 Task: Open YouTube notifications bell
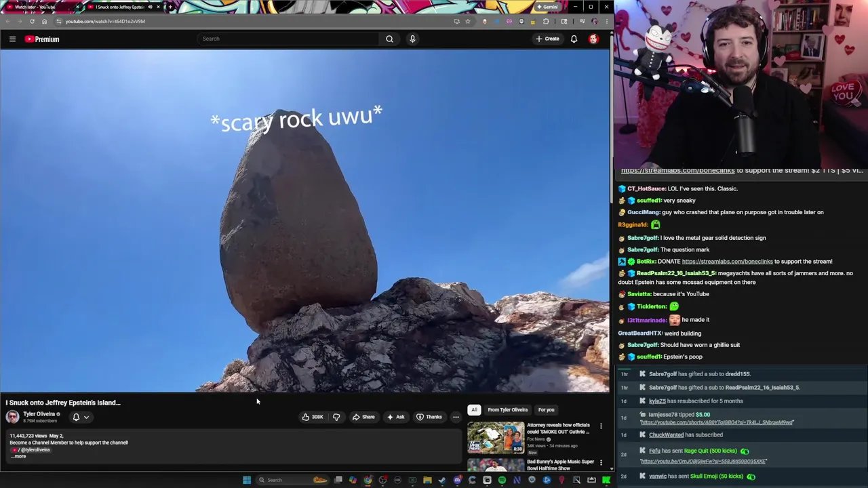pos(574,39)
